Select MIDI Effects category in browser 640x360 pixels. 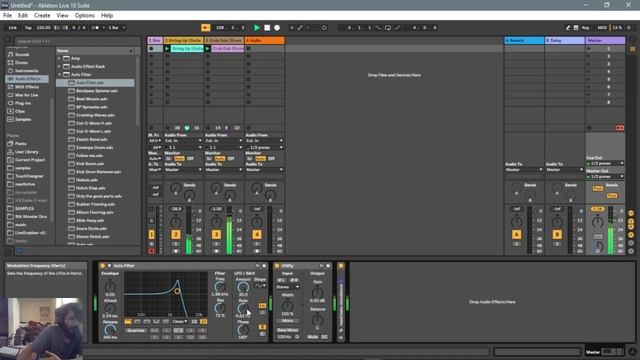(x=27, y=87)
